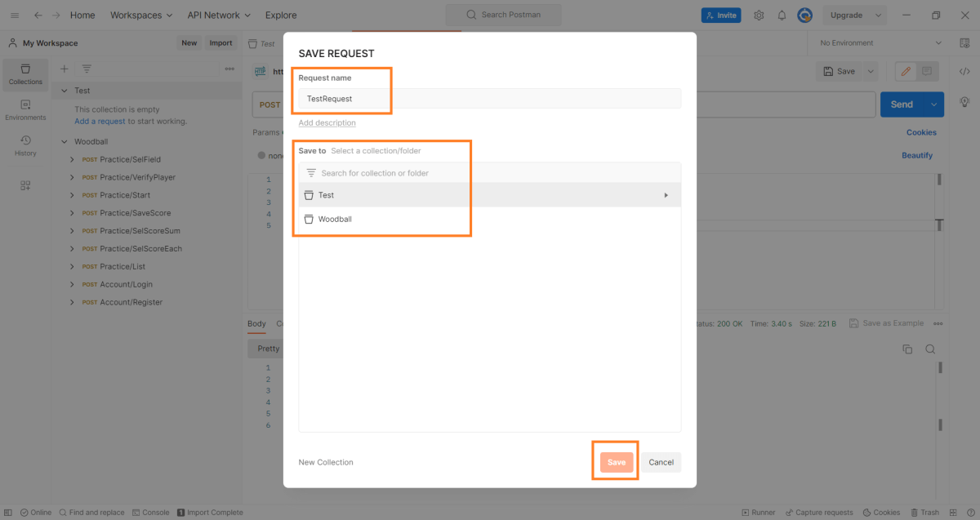Viewport: 980px width, 520px height.
Task: Open the lightbulb info icon
Action: click(964, 102)
